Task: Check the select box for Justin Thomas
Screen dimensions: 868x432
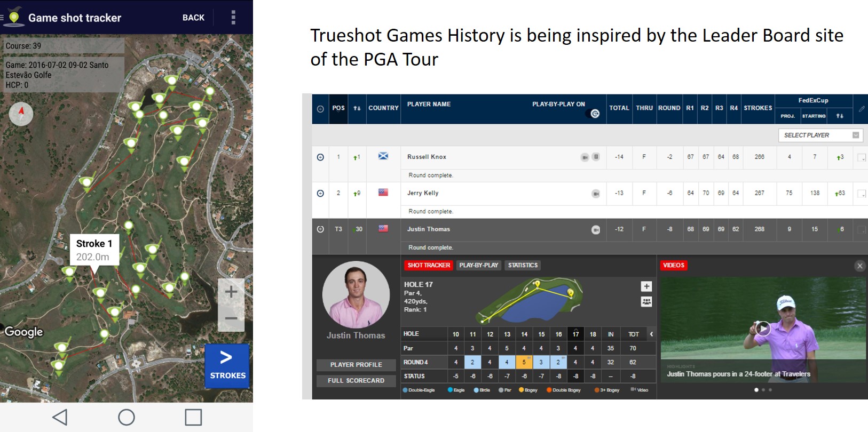Action: pos(861,230)
